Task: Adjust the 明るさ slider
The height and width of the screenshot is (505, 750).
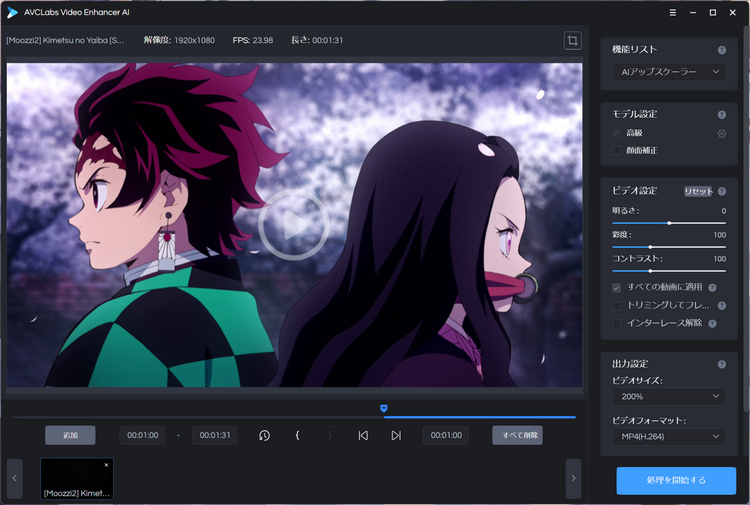Action: click(669, 223)
